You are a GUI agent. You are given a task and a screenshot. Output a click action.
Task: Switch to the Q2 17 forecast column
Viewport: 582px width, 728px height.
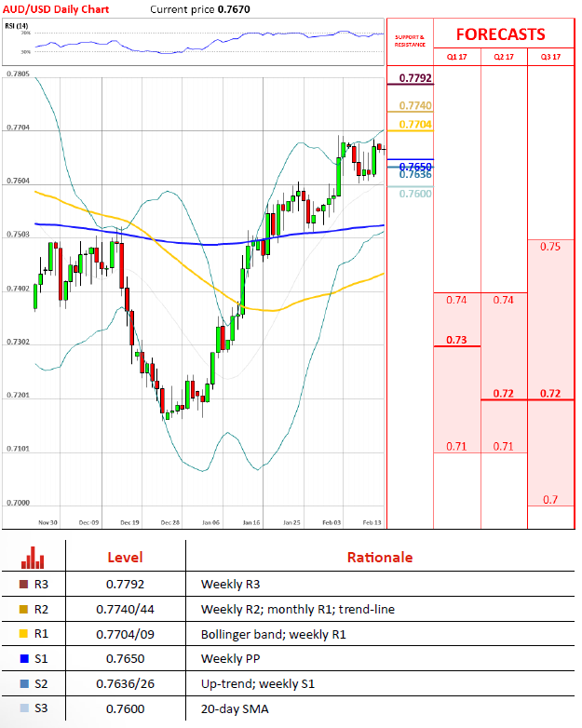click(503, 57)
